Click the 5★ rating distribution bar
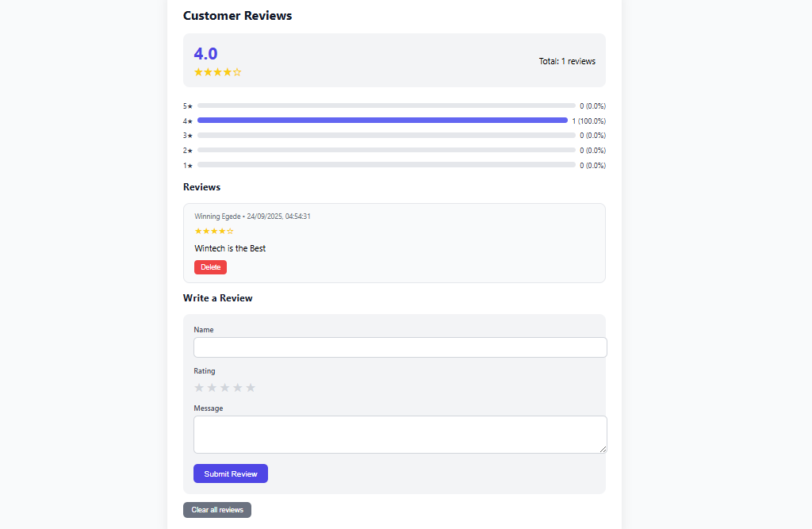The image size is (812, 529). (x=386, y=105)
